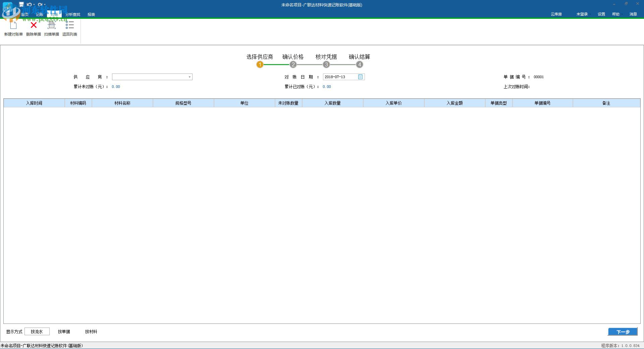Screen dimensions: 644x349
Task: Click the 累计已对账 value 0.00
Action: tap(327, 87)
